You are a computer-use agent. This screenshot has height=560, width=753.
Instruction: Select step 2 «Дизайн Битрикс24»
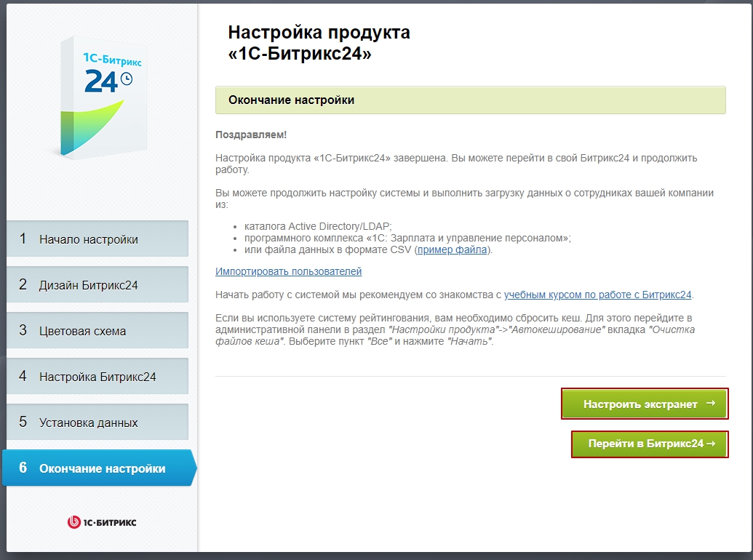click(x=97, y=284)
